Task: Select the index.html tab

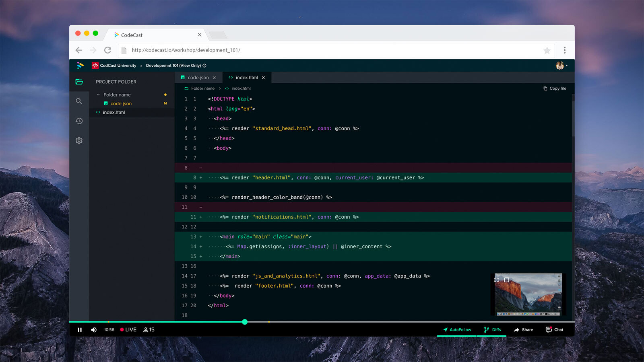Action: click(x=246, y=77)
